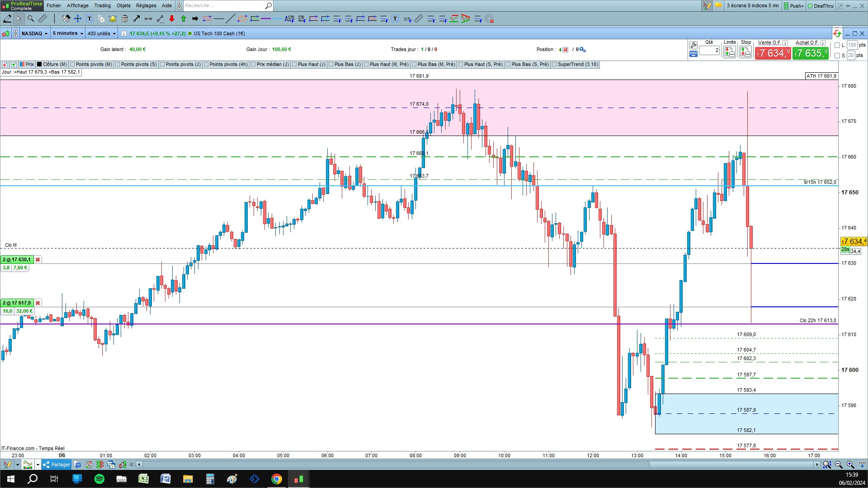Click the Partager share button
The width and height of the screenshot is (868, 488).
pos(57,465)
